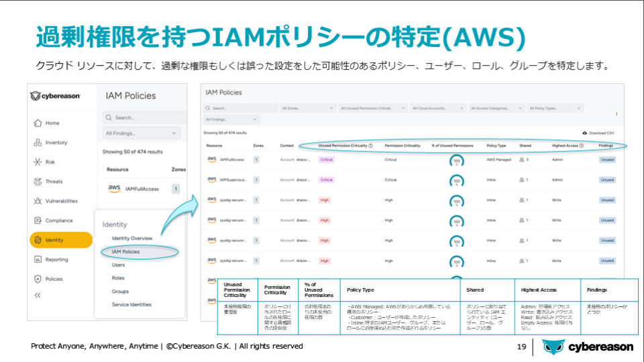Open the All Zones filter dropdown
This screenshot has width=644, height=362.
click(x=307, y=109)
